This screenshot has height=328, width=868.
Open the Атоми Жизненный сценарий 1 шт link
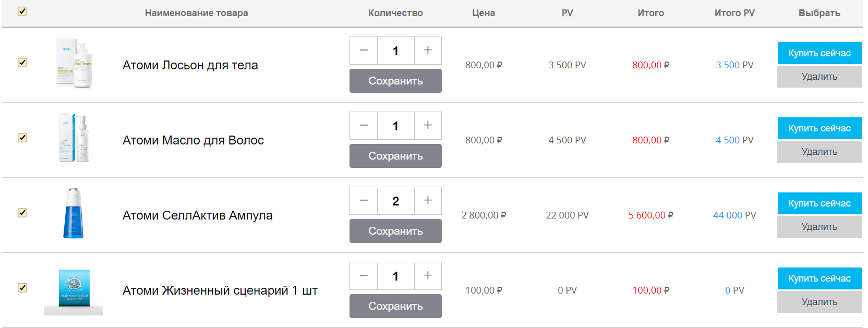[x=220, y=290]
